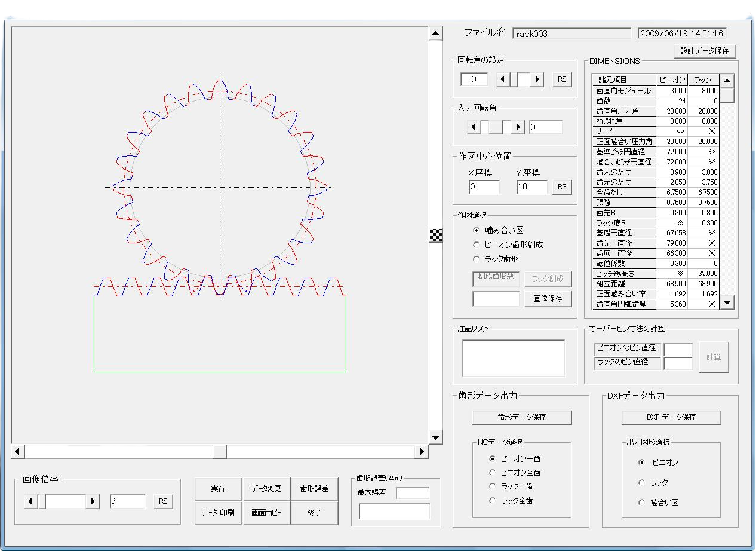Screen dimensions: 756x551
Task: Choose 噛合い図 for DXF output shape
Action: (641, 503)
